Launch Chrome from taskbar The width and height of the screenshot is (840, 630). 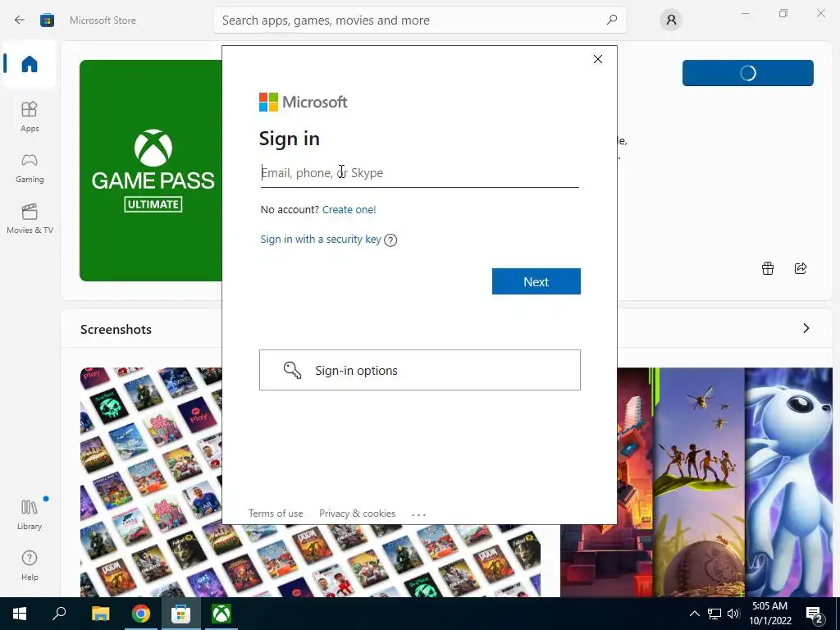[141, 614]
